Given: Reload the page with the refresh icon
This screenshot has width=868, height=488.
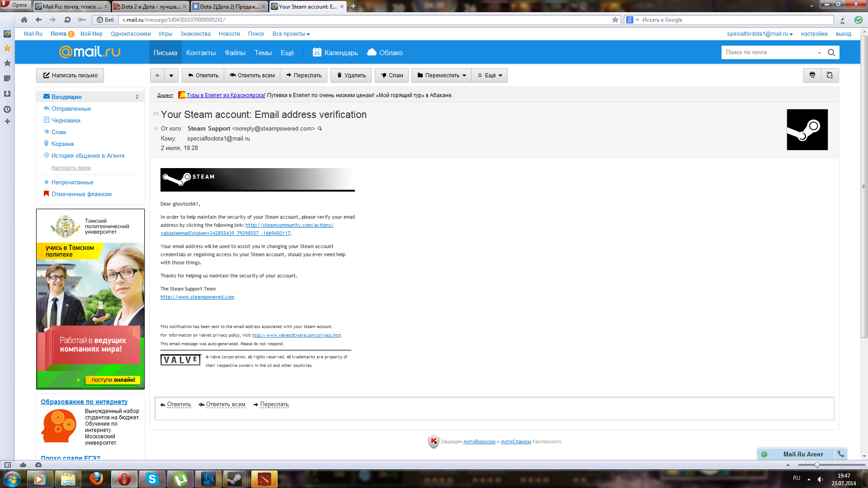Looking at the screenshot, I should point(67,20).
